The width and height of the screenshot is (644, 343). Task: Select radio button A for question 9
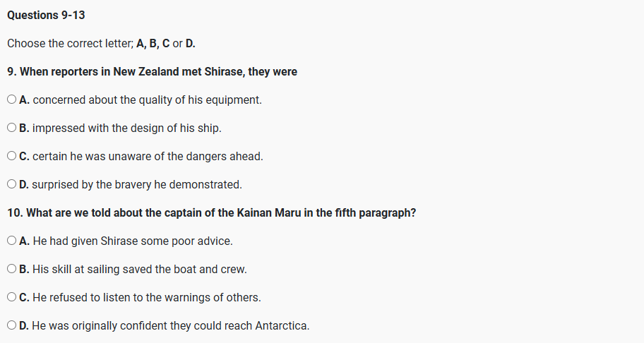(x=12, y=100)
